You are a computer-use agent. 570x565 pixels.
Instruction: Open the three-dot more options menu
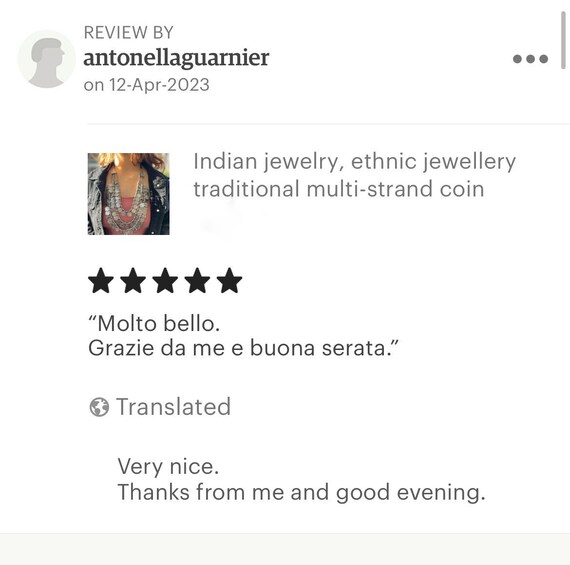pyautogui.click(x=530, y=59)
